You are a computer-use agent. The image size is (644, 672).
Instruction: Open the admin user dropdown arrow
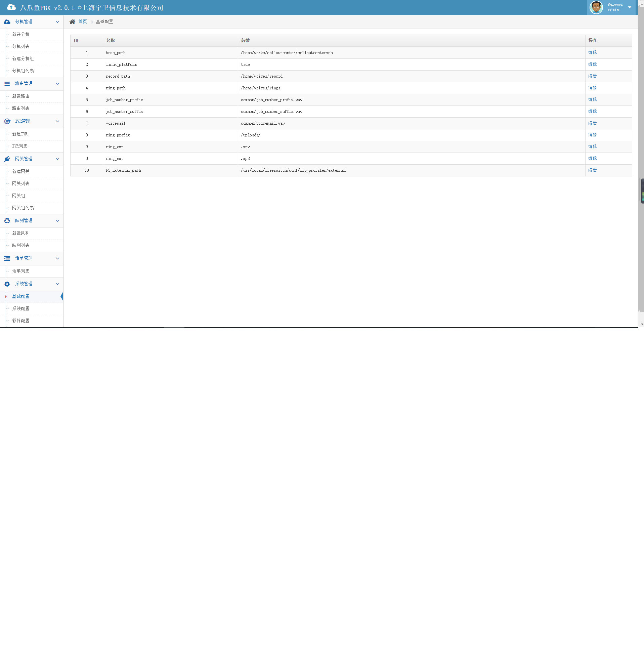pyautogui.click(x=629, y=7)
